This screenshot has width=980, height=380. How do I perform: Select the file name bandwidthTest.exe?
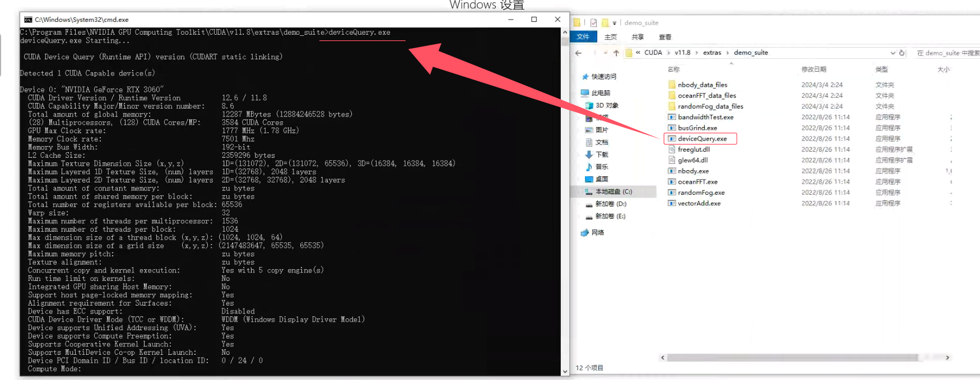[705, 117]
